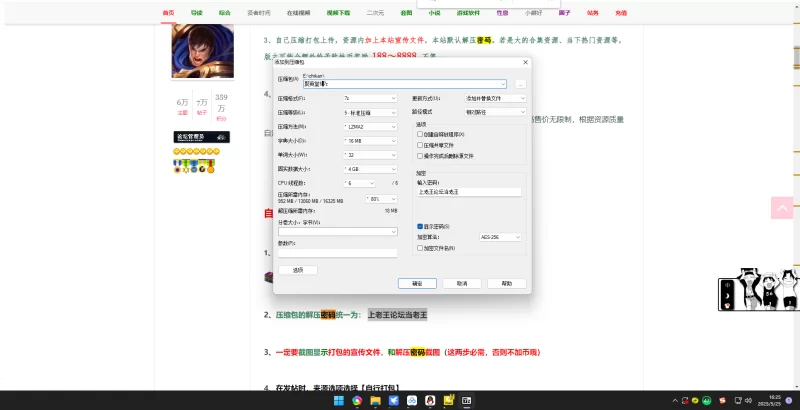The image size is (800, 410).
Task: Click the password input field
Action: pos(469,192)
